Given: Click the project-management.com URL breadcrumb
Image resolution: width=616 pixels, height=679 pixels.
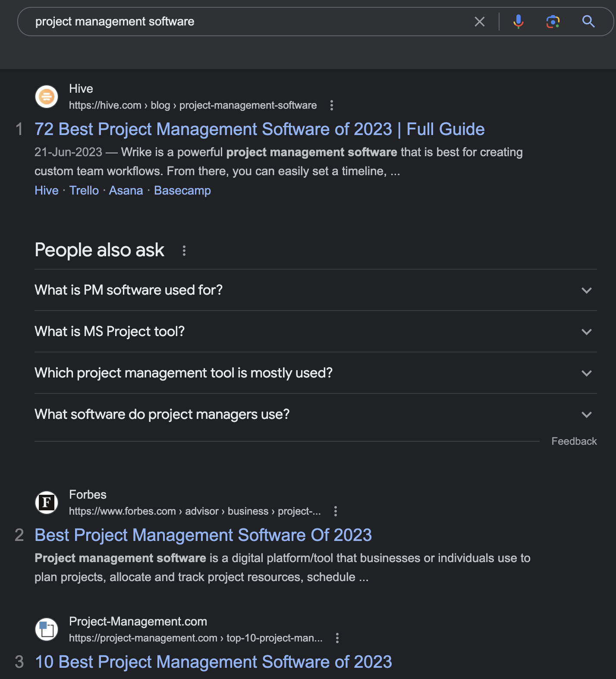Looking at the screenshot, I should click(x=196, y=638).
